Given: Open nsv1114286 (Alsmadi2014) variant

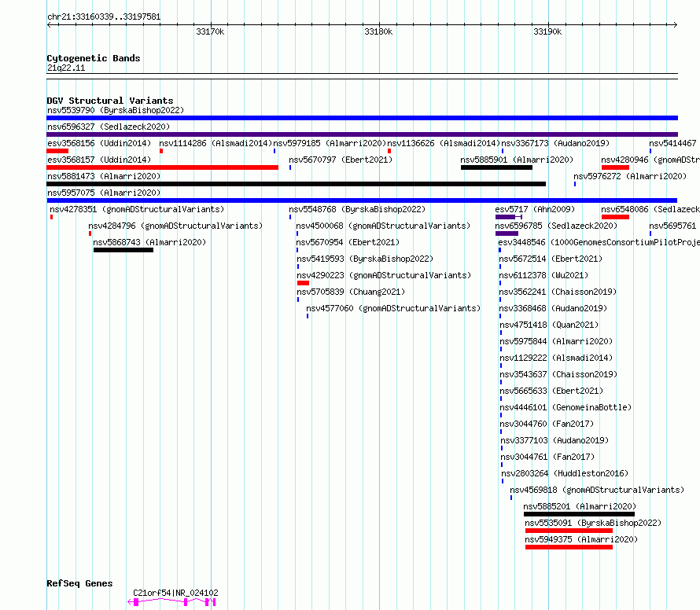Looking at the screenshot, I should click(x=216, y=143).
